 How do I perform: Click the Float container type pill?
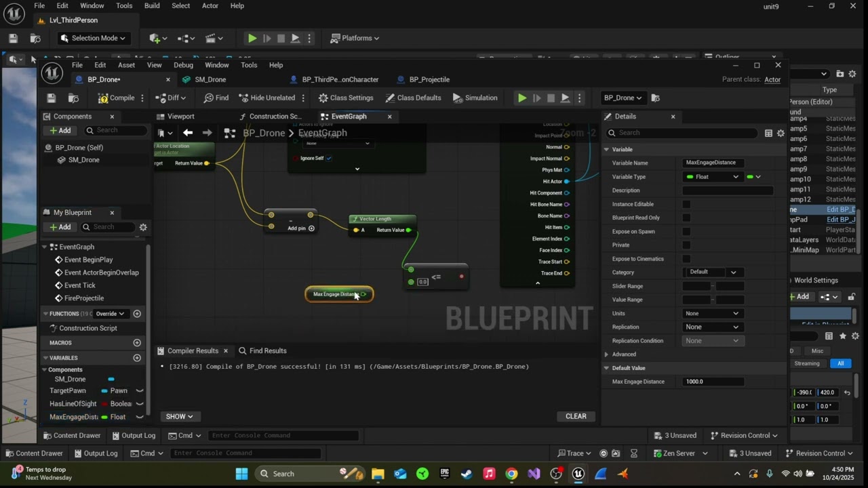click(x=753, y=177)
